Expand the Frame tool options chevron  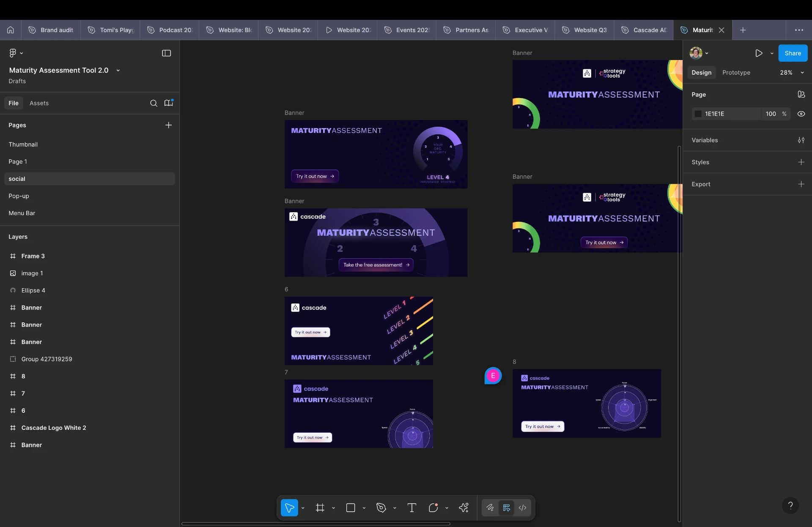click(x=333, y=508)
